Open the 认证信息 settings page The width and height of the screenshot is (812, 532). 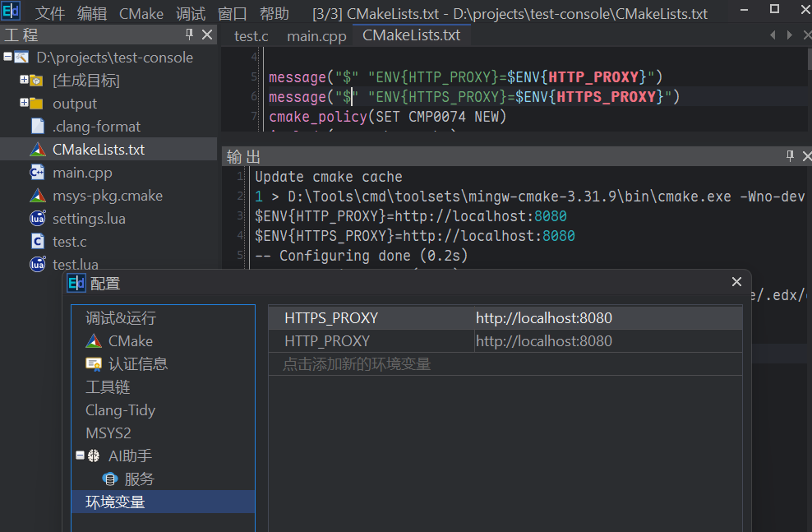coord(137,364)
